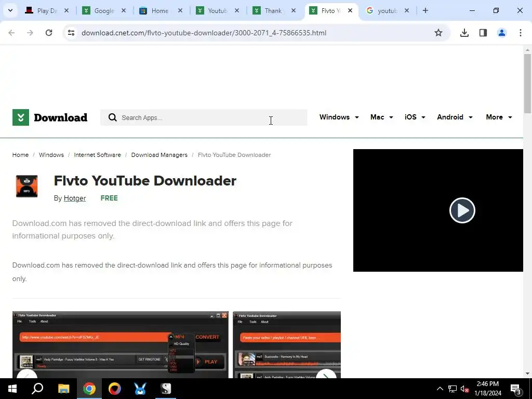Open site information icon in address bar
This screenshot has width=532, height=399.
click(x=71, y=33)
